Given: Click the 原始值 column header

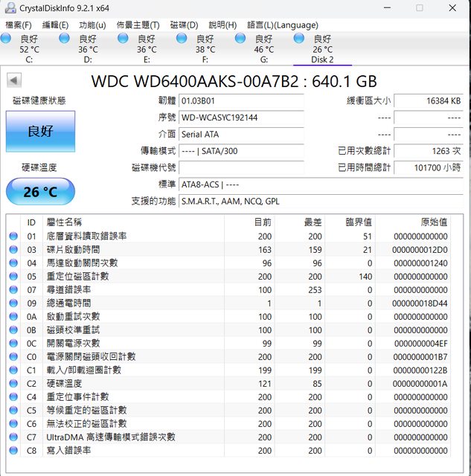Looking at the screenshot, I should point(434,222).
